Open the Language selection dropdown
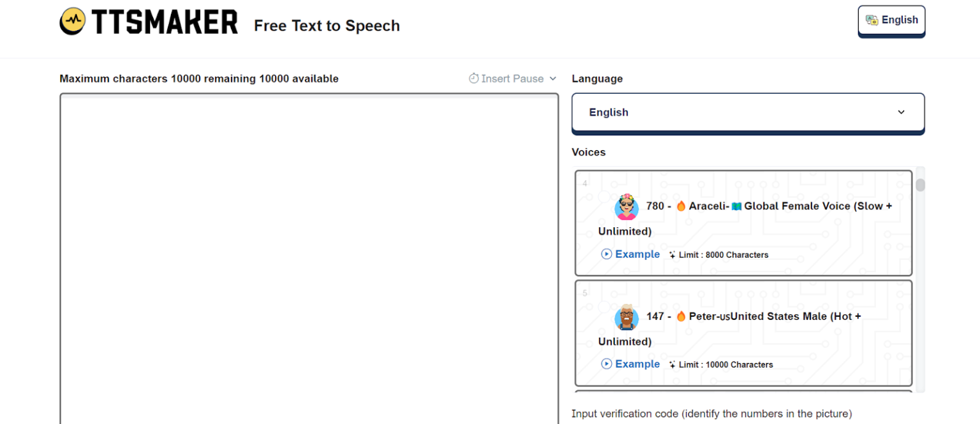This screenshot has width=980, height=424. (x=748, y=112)
